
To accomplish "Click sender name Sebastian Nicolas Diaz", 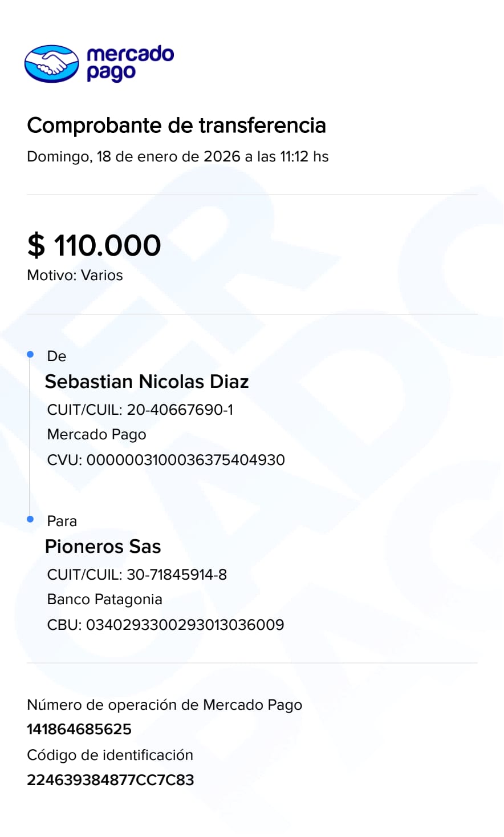I will 147,381.
